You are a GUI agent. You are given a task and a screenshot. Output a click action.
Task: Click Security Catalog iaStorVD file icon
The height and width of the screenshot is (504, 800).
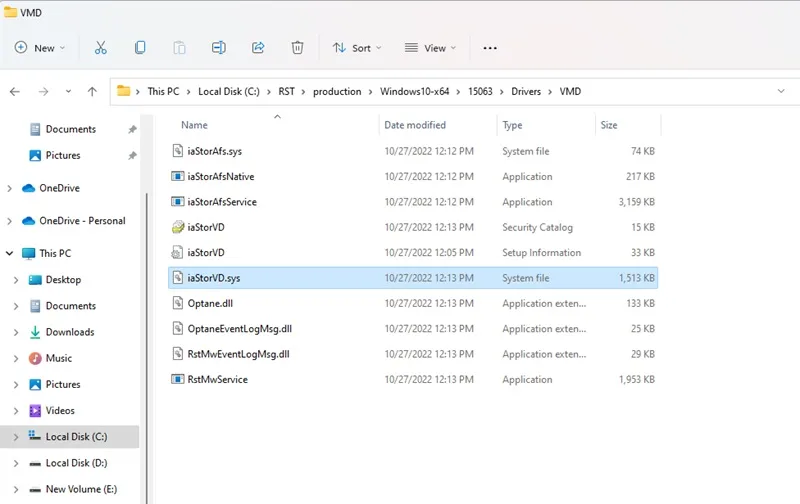point(177,227)
